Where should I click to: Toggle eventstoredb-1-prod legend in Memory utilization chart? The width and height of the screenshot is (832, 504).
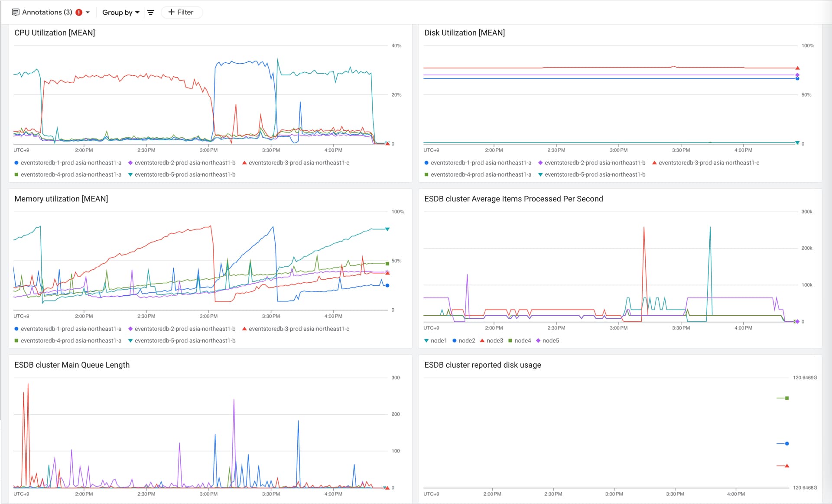68,329
